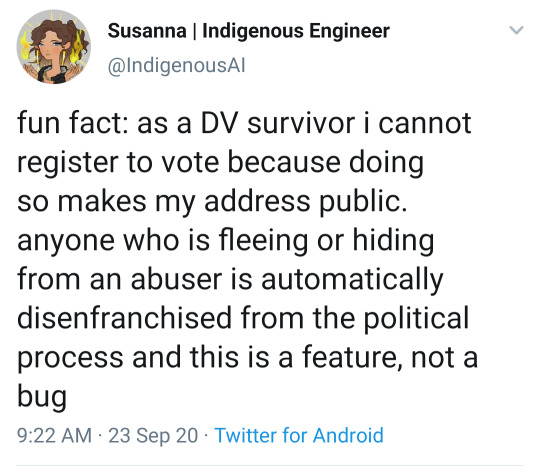The image size is (540, 475).
Task: Open the @IndigenousAI handle link
Action: pyautogui.click(x=176, y=65)
